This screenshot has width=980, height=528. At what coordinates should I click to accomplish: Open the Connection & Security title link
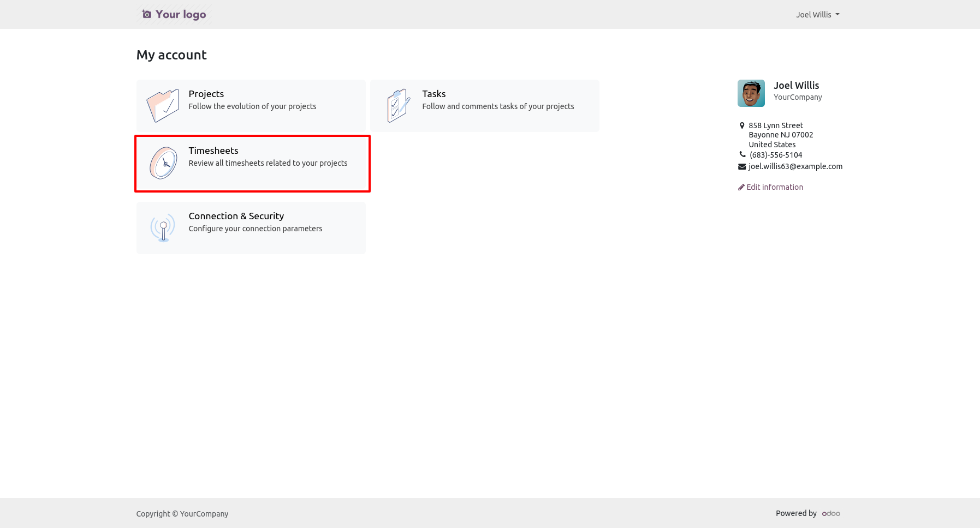[x=236, y=216]
